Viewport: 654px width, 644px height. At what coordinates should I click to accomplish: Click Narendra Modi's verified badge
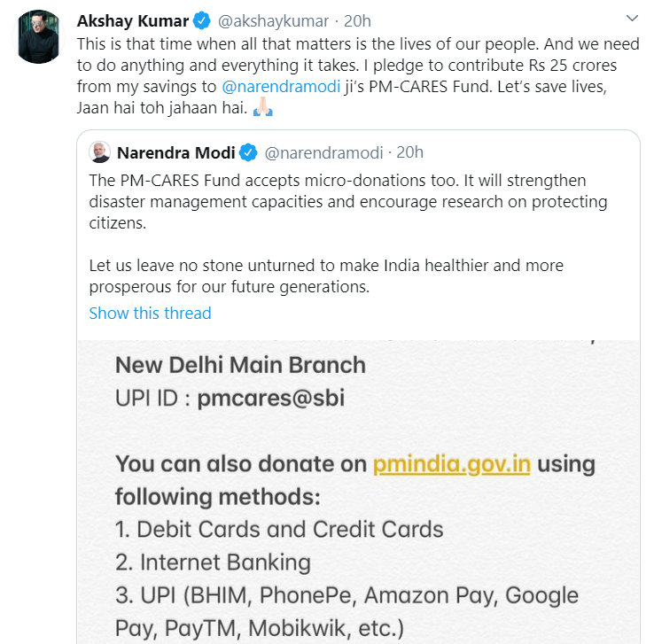(249, 152)
